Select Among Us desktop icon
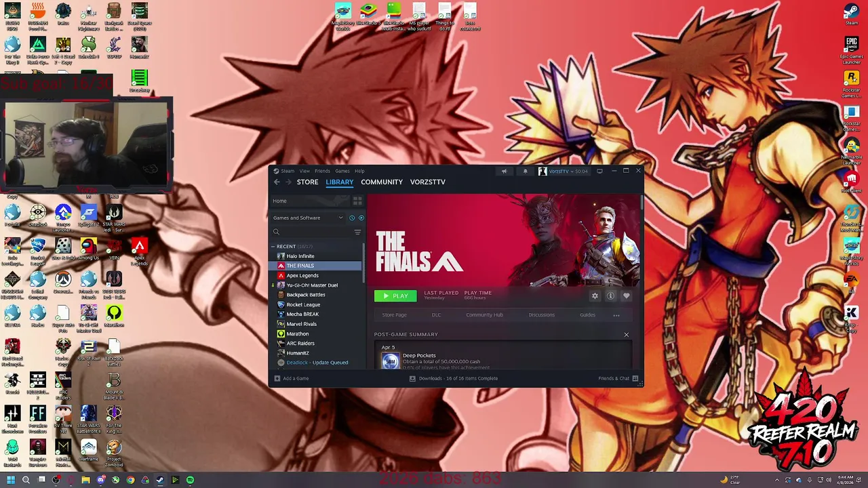The width and height of the screenshot is (868, 488). (88, 249)
